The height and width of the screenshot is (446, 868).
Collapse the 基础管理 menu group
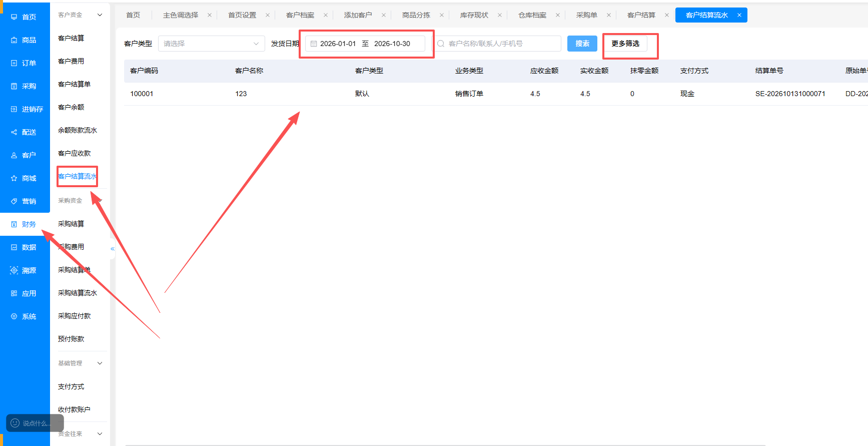coord(100,363)
